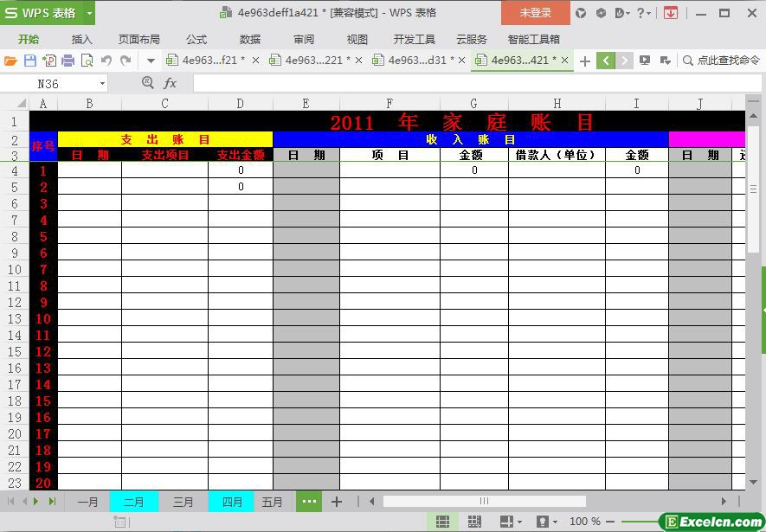Viewport: 766px width, 532px height.
Task: Open the 审阅 ribbon tab
Action: (304, 40)
